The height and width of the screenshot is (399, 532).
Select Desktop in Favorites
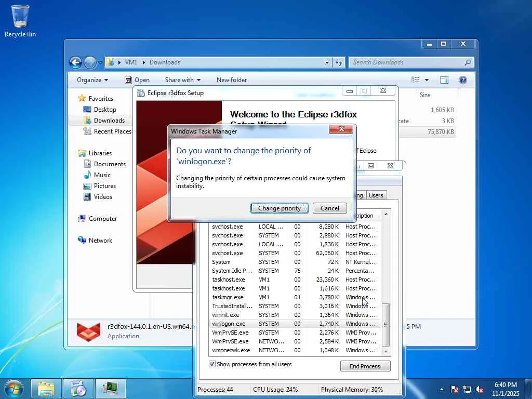point(100,110)
